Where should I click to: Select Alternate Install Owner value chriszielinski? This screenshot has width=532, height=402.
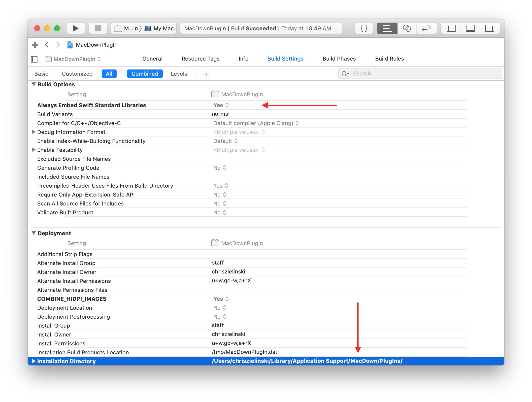[x=228, y=272]
